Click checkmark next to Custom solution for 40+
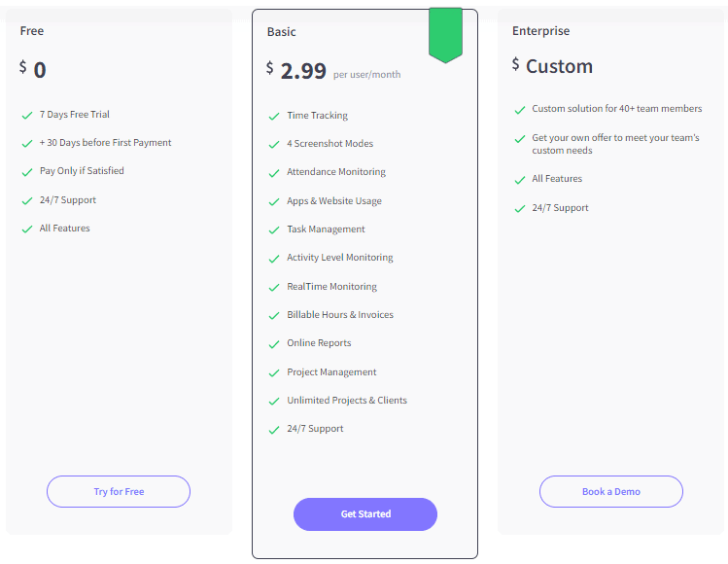Viewport: 728px width, 564px height. [x=520, y=110]
